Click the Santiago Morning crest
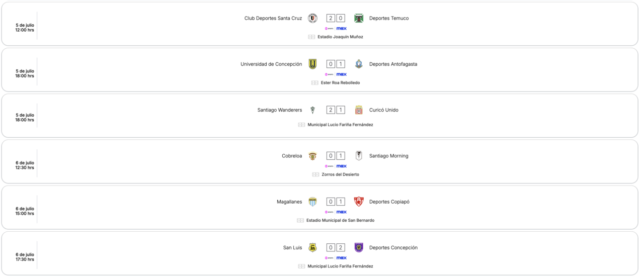The image size is (644, 278). 359,156
